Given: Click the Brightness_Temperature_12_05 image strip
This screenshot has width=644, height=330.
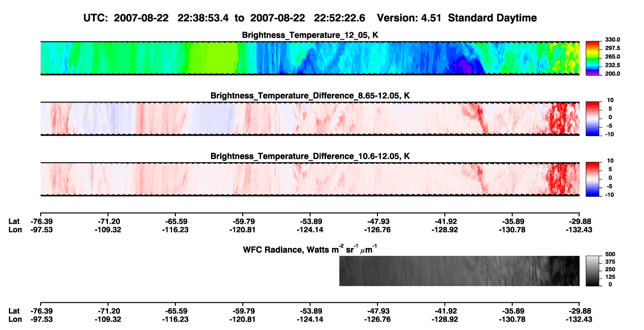Looking at the screenshot, I should pyautogui.click(x=310, y=58).
